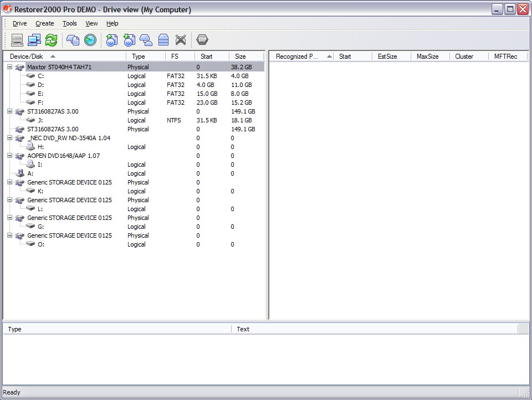The image size is (532, 400).
Task: Click the green refresh arrows icon
Action: [x=51, y=40]
